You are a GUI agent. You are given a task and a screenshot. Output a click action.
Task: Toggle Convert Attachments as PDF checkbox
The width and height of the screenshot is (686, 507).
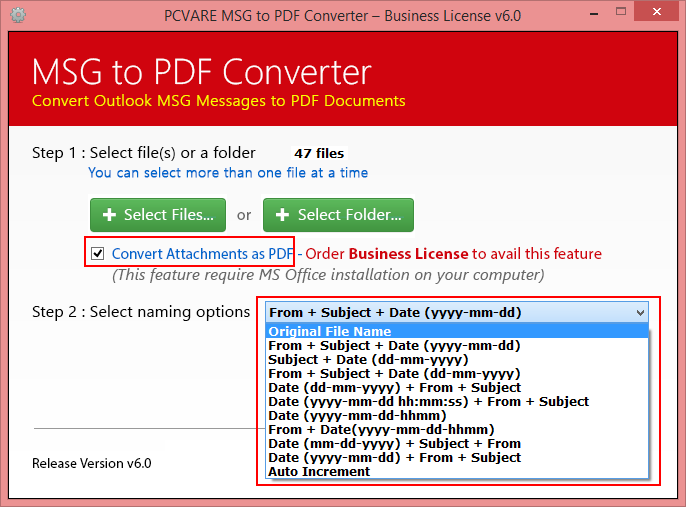click(97, 253)
